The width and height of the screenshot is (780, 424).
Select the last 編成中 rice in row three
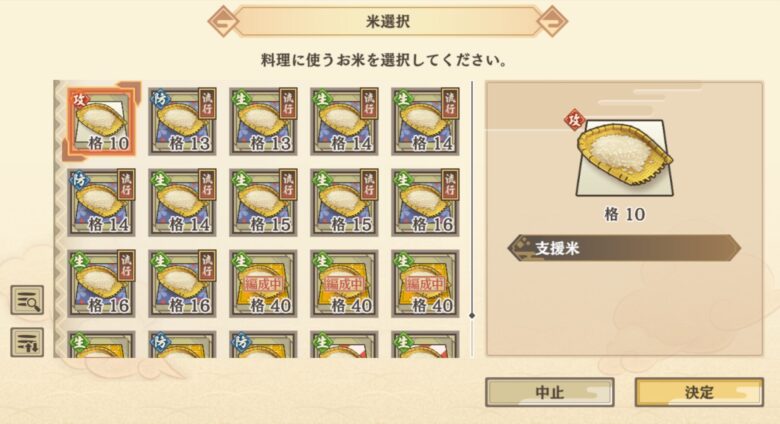click(425, 283)
